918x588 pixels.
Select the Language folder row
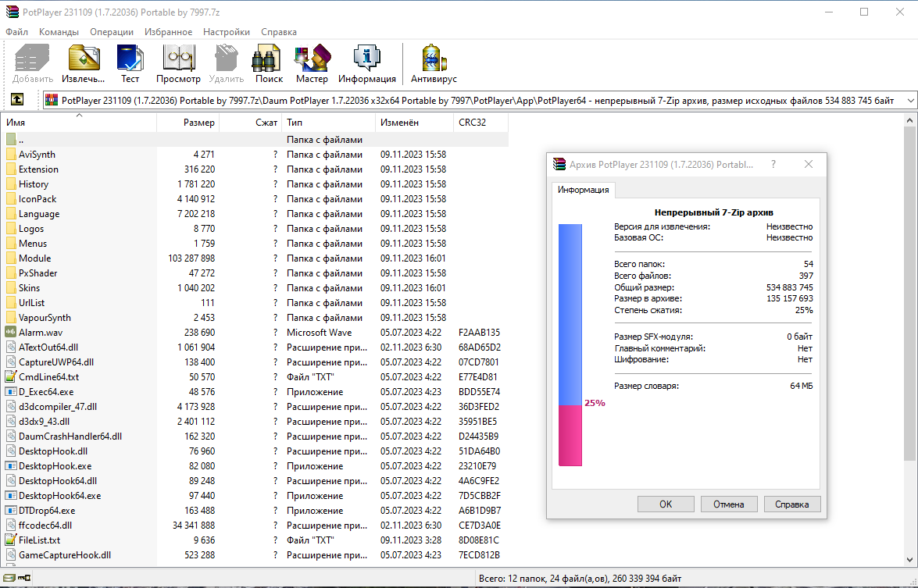tap(255, 214)
